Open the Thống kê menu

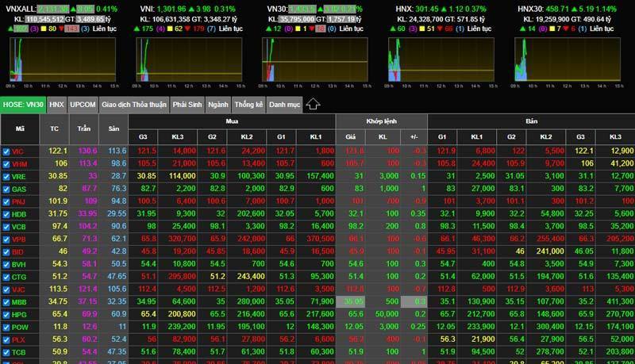click(248, 104)
